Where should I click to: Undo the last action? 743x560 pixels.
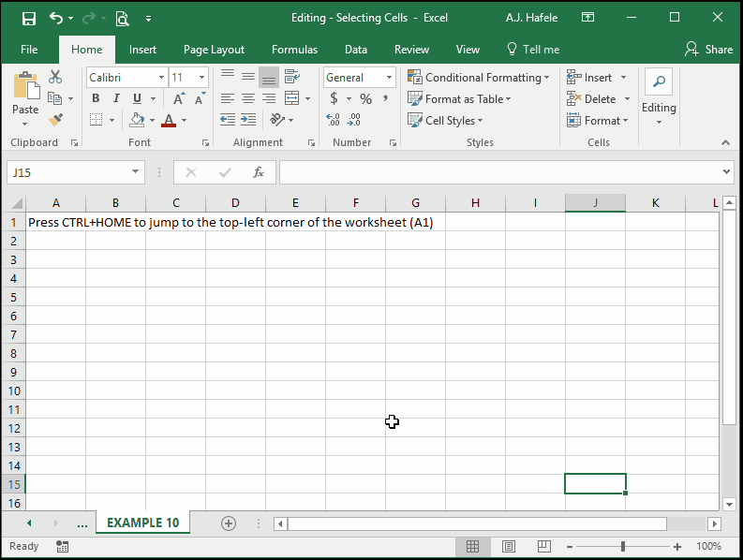(56, 19)
